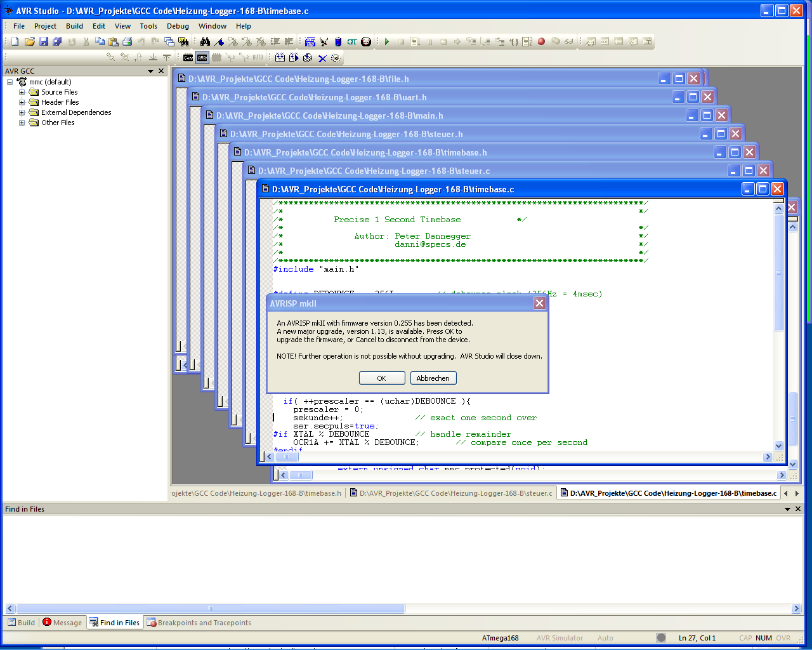This screenshot has width=812, height=650.
Task: Click the Find in Files folder-binoculars icon
Action: [x=183, y=41]
